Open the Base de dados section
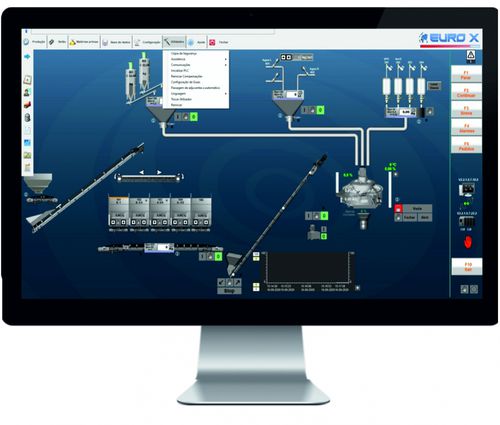This screenshot has height=425, width=500. coord(116,42)
